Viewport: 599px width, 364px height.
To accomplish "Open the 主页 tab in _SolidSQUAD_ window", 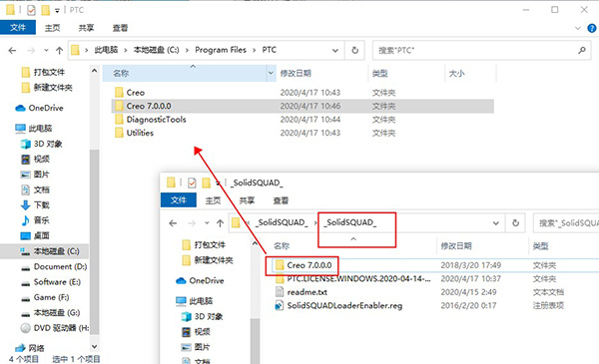I will [213, 200].
